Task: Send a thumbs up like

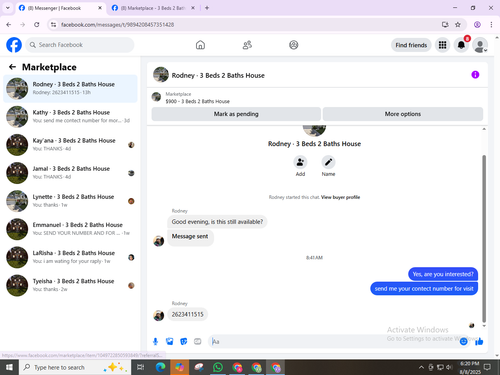Action: [479, 341]
